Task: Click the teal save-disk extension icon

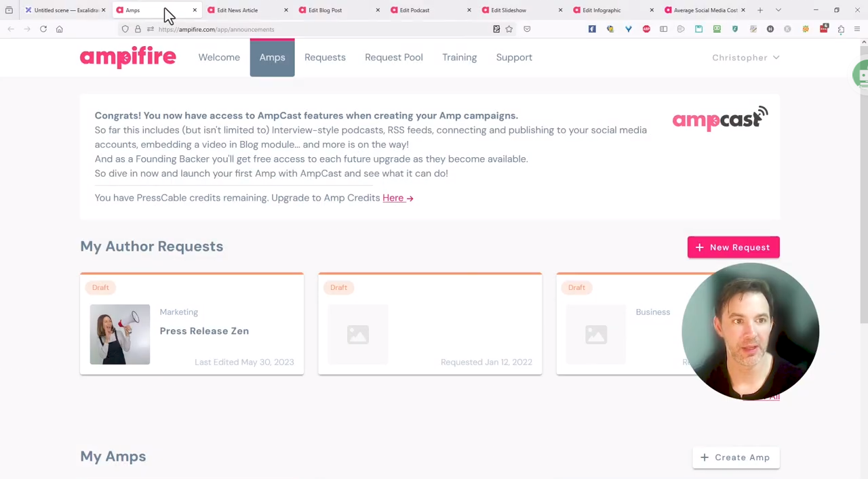Action: [698, 29]
